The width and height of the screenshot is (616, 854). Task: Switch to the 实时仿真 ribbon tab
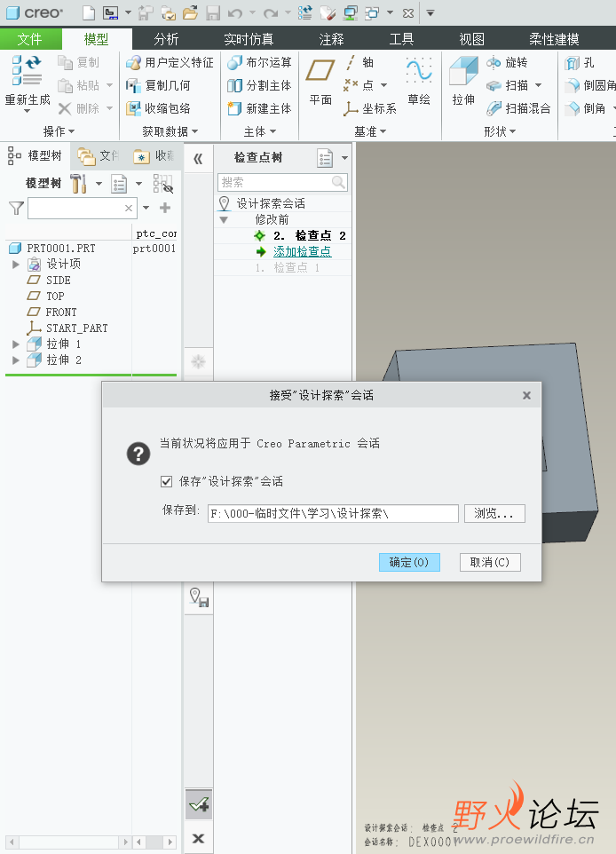point(249,39)
